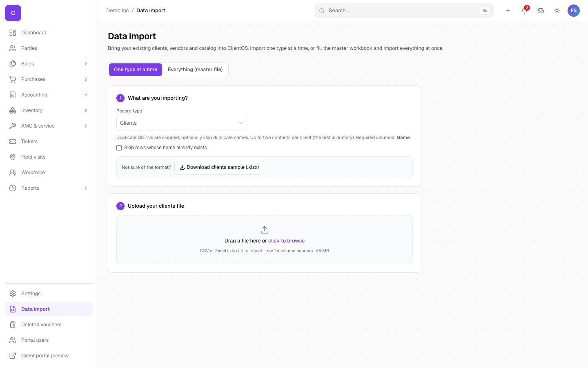Click the Data import breadcrumb text
588x368 pixels.
tap(151, 11)
